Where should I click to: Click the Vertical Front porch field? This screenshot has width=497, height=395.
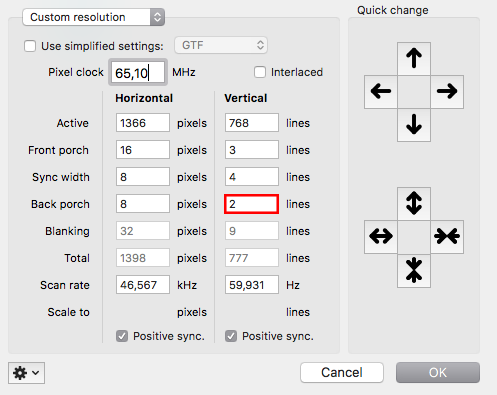click(252, 150)
